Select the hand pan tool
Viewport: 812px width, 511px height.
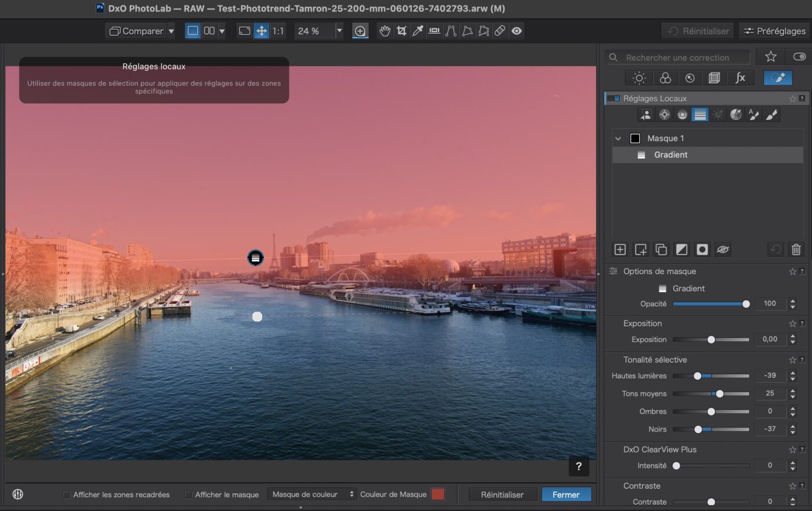click(385, 31)
